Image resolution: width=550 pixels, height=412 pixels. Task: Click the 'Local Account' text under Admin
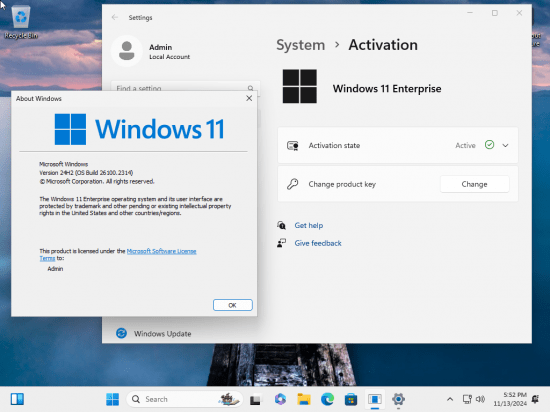pos(169,57)
